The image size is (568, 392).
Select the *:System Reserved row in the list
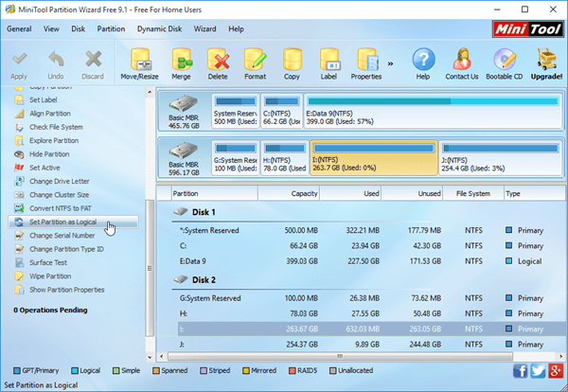pos(361,230)
